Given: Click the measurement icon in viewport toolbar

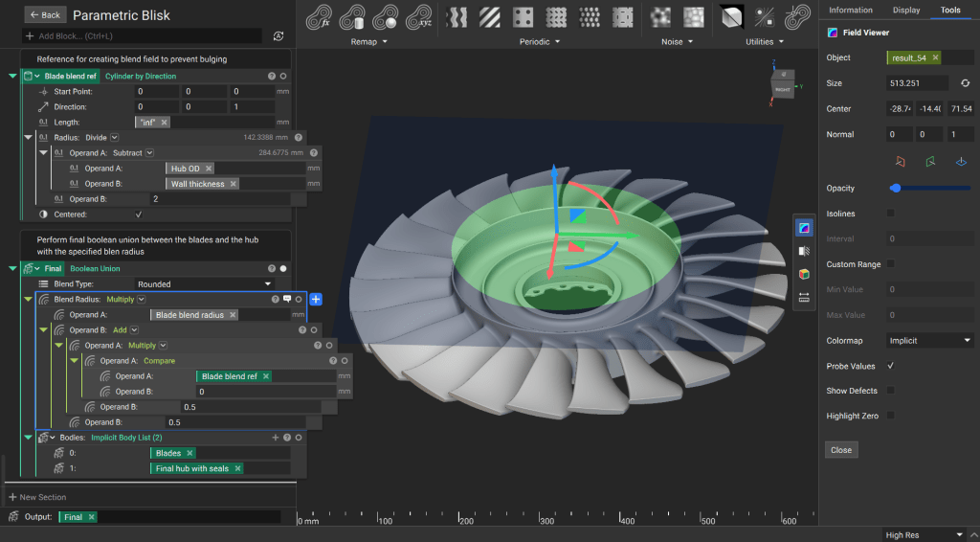Looking at the screenshot, I should (804, 297).
